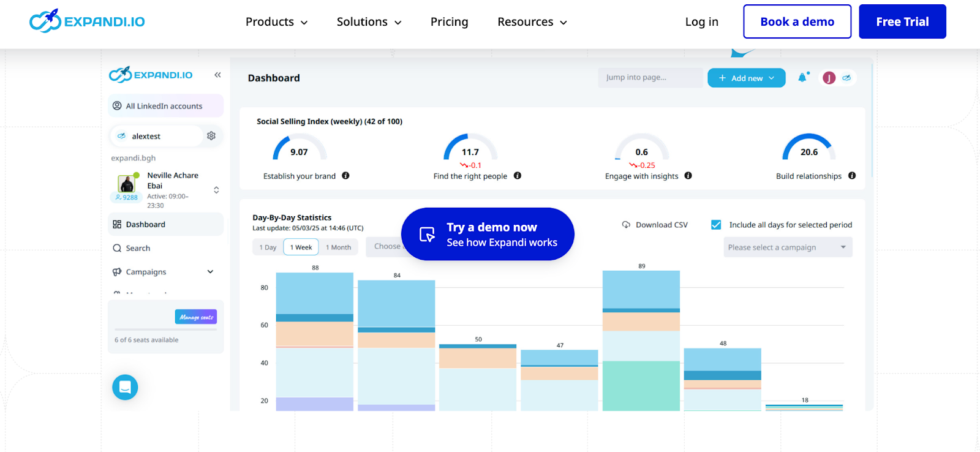Click the 9.07 brand gauge
This screenshot has height=452, width=980.
click(x=299, y=148)
